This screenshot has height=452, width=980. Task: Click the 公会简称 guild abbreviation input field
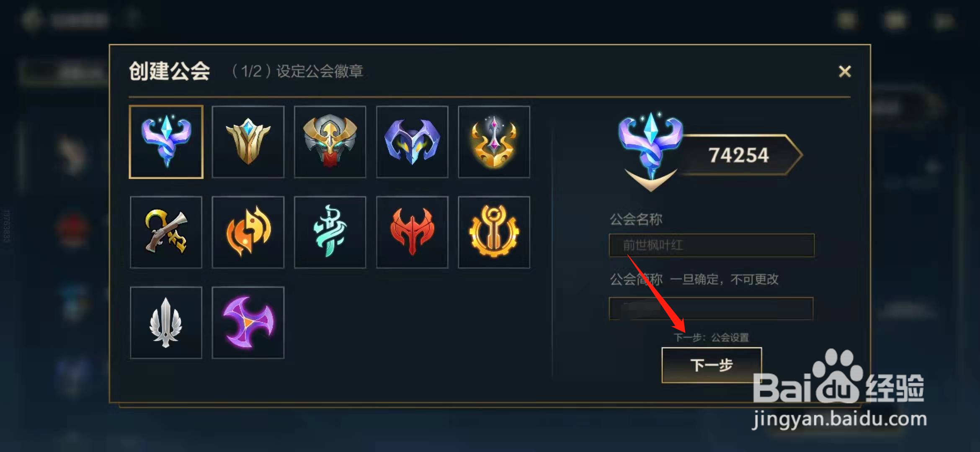711,309
